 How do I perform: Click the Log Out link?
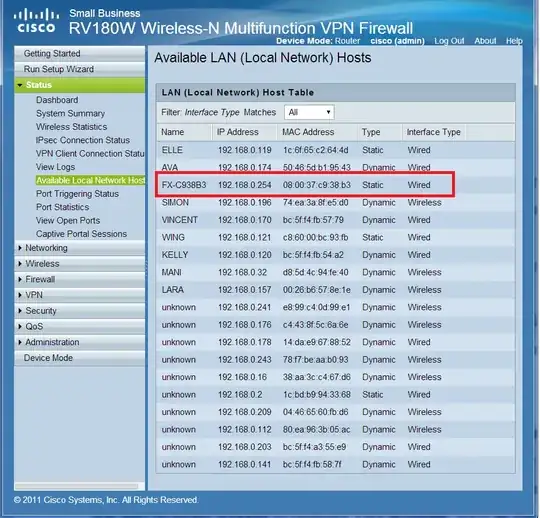click(449, 41)
